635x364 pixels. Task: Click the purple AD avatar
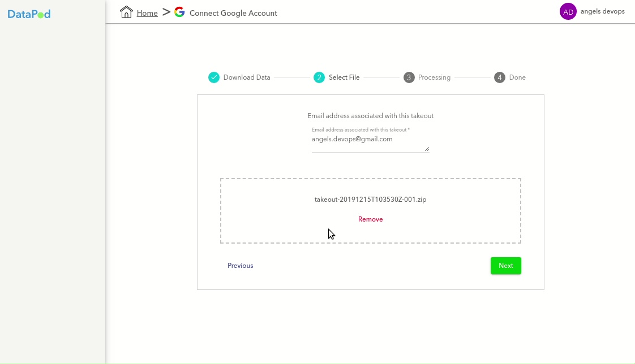point(568,11)
